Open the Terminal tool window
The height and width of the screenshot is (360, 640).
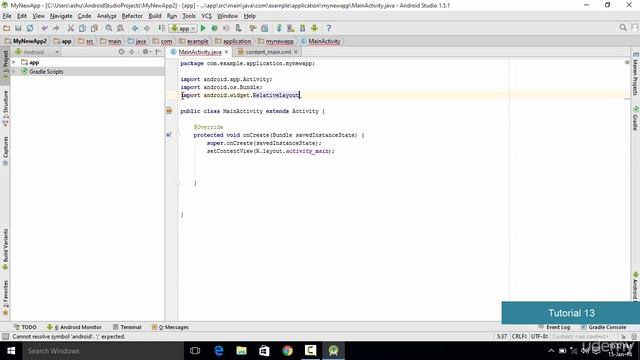point(127,327)
